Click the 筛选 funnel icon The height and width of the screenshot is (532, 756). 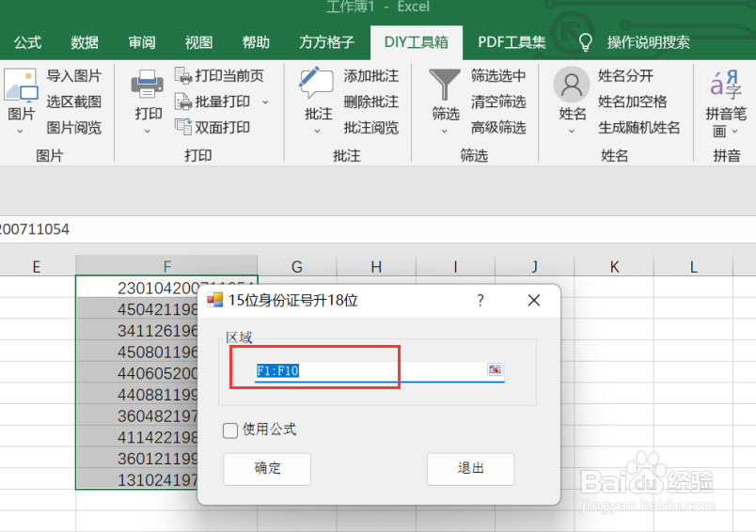pyautogui.click(x=445, y=85)
